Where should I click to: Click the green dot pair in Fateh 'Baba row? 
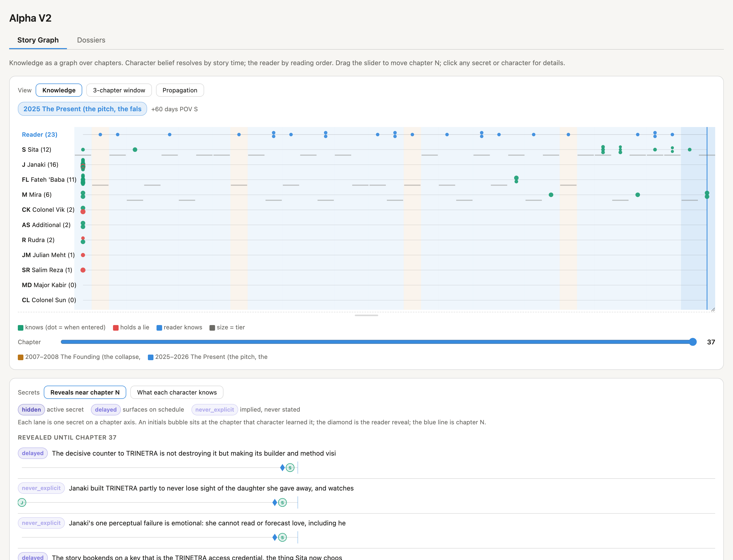(x=516, y=179)
